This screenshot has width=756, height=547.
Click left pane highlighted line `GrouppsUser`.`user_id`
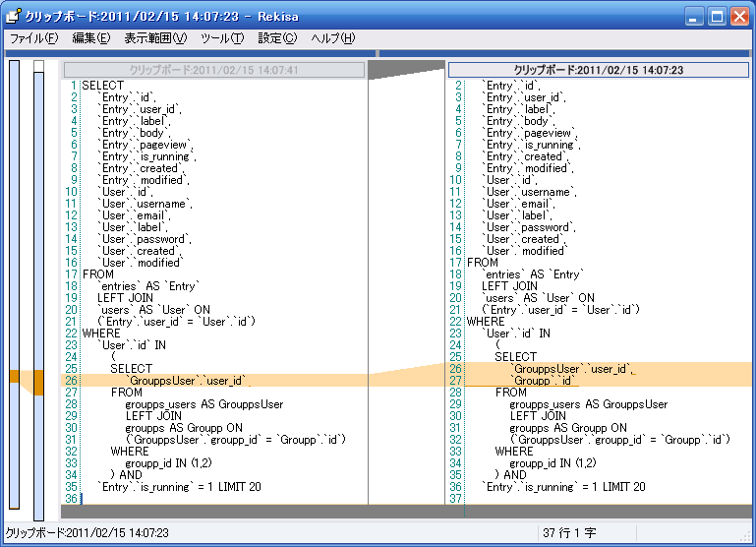coord(188,381)
